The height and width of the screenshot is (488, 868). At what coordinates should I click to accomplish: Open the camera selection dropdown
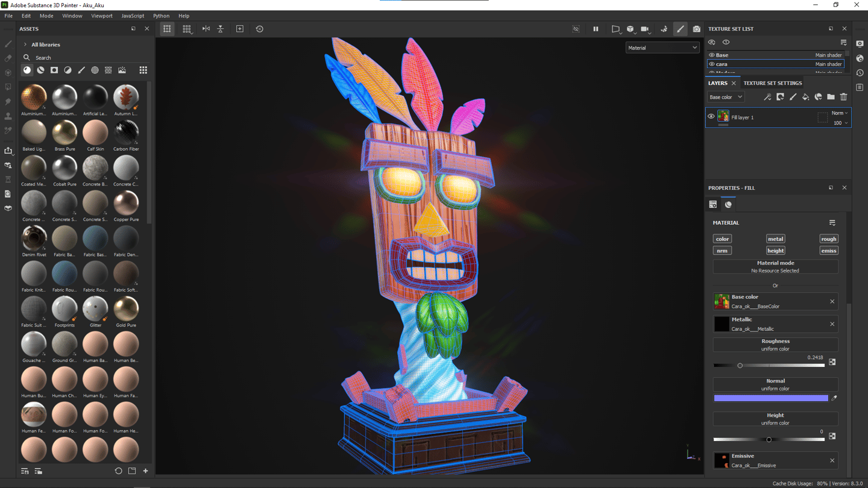click(x=646, y=29)
